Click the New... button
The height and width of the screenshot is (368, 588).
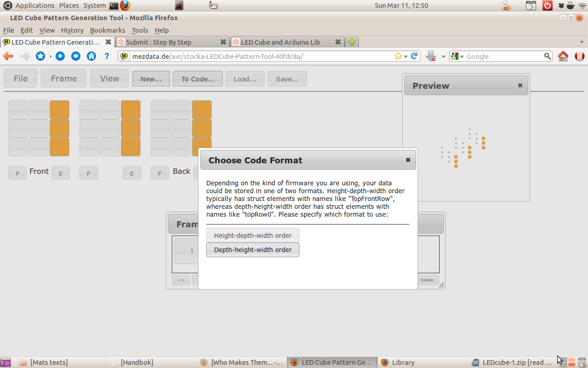(151, 79)
